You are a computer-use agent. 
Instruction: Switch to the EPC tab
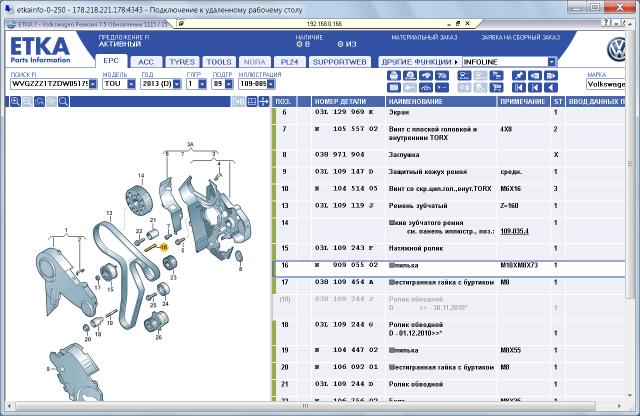click(x=111, y=61)
